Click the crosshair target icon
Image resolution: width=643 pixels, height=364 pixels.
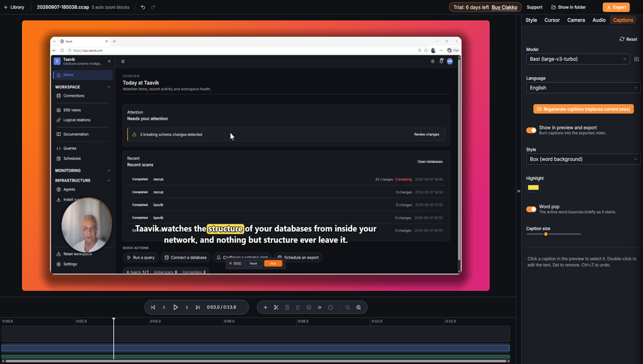331,307
